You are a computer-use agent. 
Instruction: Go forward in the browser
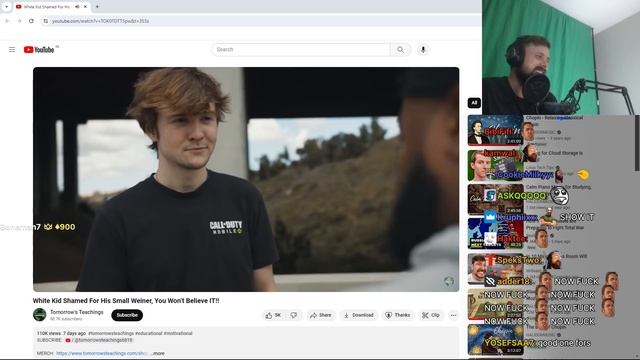pos(19,21)
